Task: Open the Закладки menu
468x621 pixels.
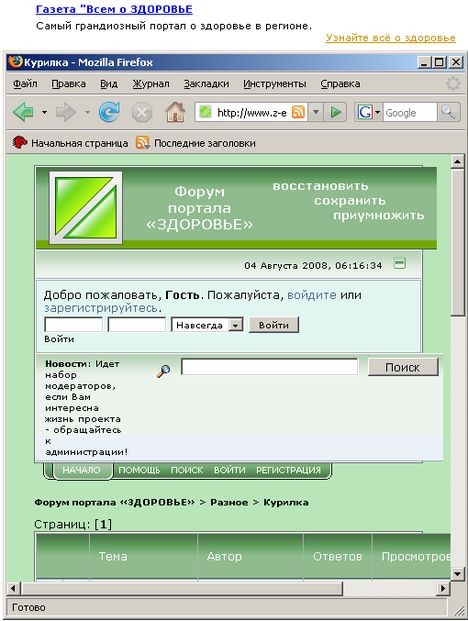Action: 206,84
